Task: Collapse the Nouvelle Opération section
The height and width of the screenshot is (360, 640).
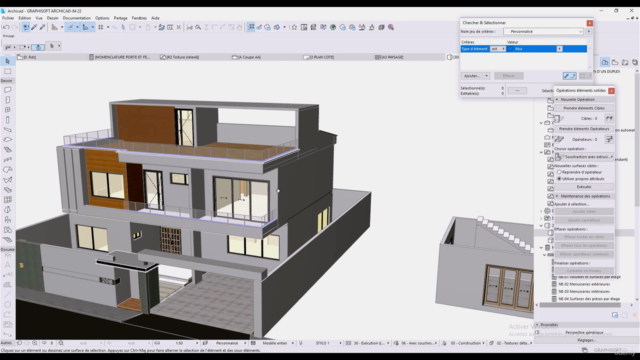Action: click(x=557, y=100)
